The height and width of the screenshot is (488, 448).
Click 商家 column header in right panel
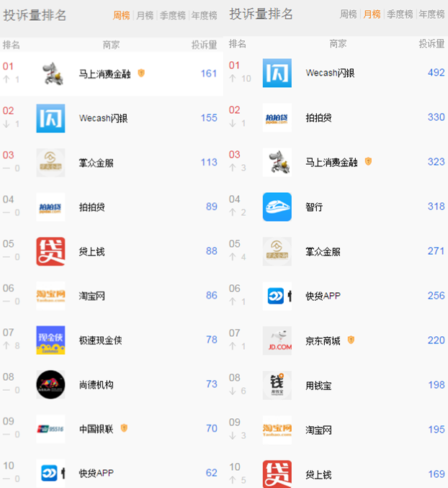[x=338, y=44]
